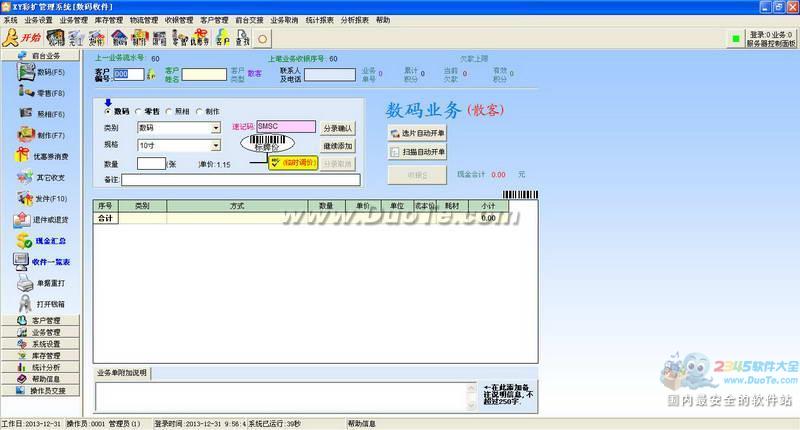Click the 照相 toolbar icon
800x430 pixels.
160,38
